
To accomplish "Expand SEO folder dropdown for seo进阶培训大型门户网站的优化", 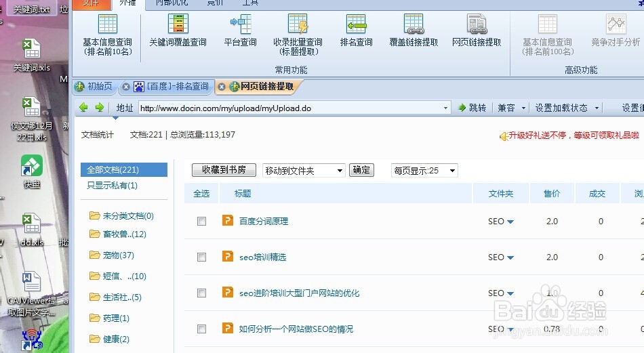I will tap(510, 293).
